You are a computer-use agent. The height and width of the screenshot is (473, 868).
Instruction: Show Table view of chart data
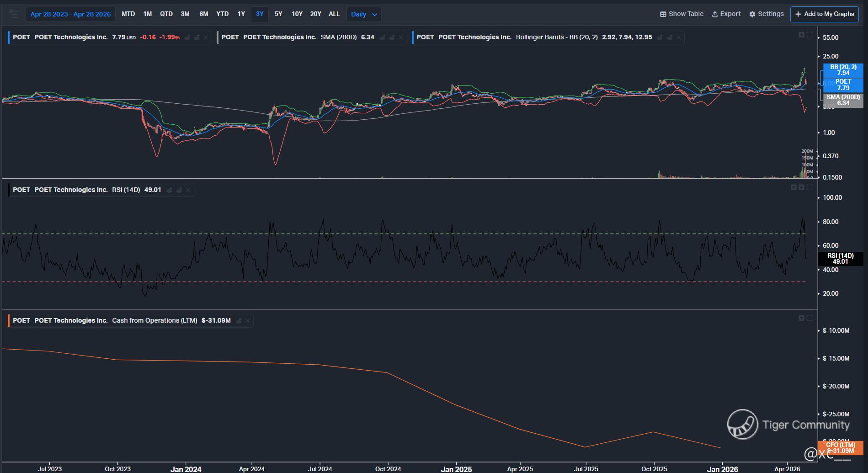682,14
